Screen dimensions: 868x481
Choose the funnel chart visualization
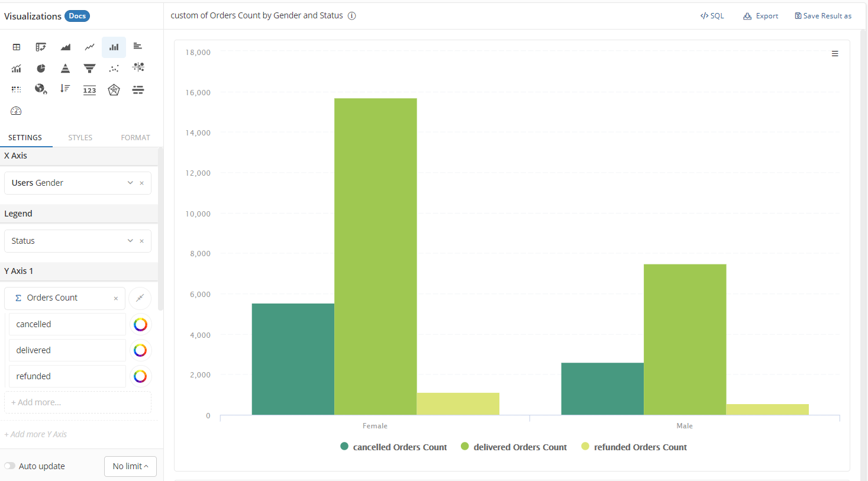coord(89,69)
